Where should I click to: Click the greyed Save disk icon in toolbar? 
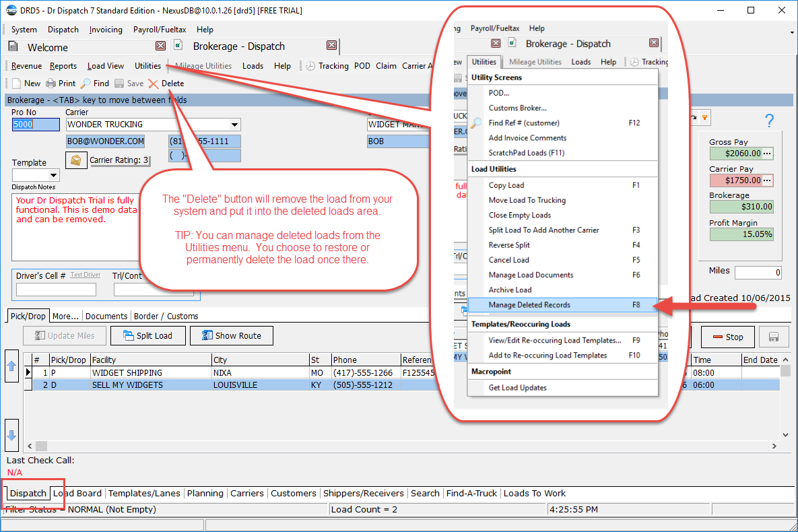pos(119,84)
